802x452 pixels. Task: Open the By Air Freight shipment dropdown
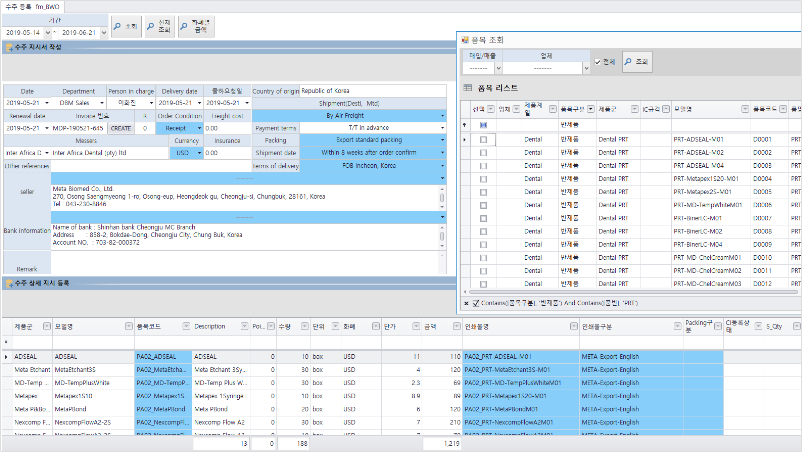(x=442, y=116)
